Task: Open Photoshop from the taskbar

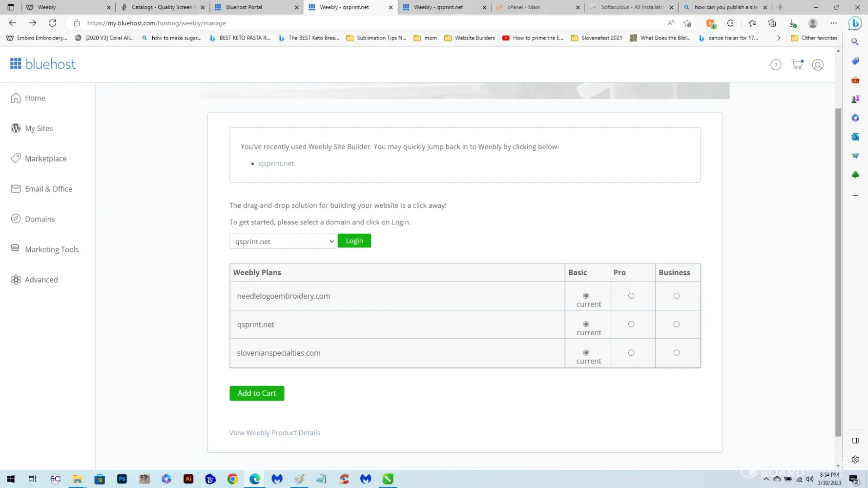Action: (x=122, y=479)
